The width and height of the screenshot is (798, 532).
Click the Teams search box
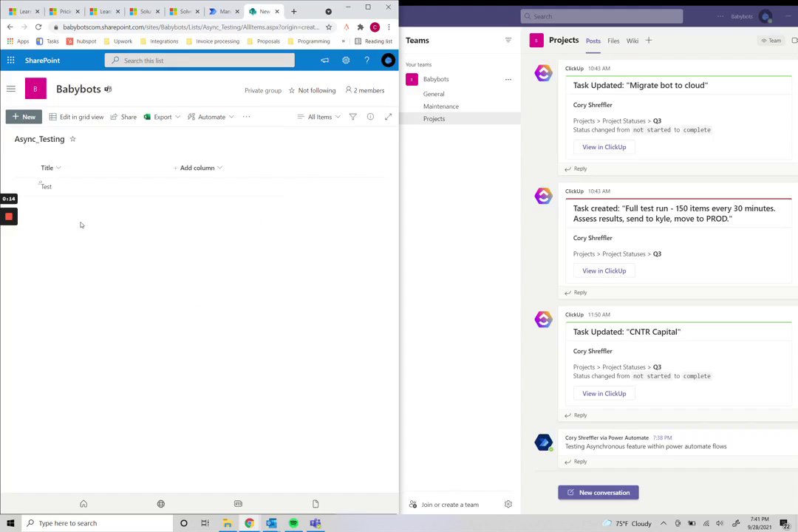[x=601, y=16]
